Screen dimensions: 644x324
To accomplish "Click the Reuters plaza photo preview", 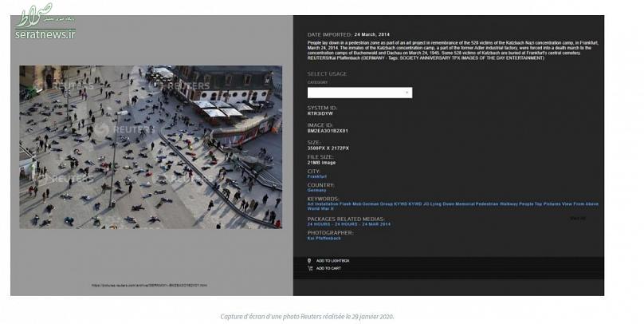I will (151, 147).
